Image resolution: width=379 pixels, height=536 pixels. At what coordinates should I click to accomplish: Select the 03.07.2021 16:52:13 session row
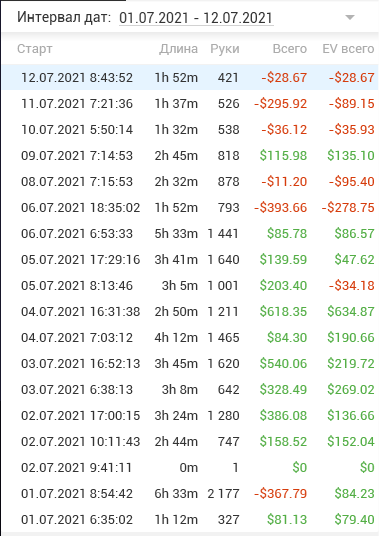(x=190, y=363)
